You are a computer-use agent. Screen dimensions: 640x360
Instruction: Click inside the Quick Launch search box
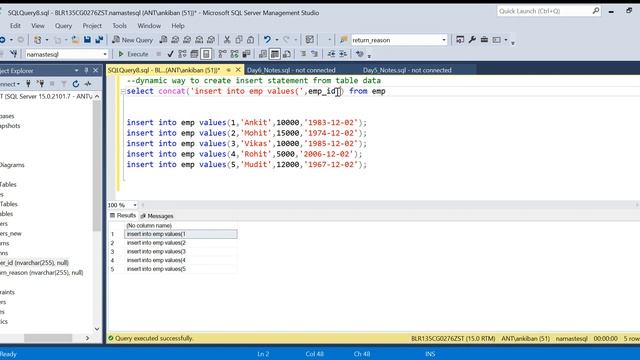[x=544, y=11]
